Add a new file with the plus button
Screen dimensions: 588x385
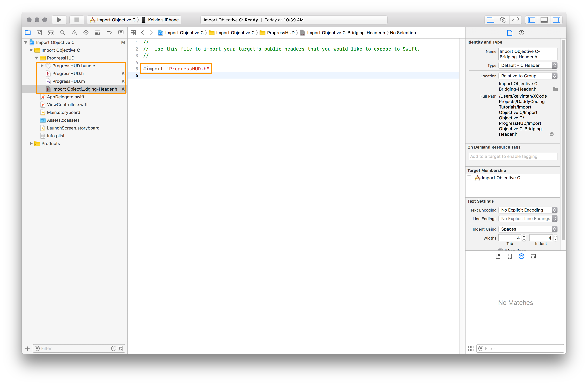[27, 349]
